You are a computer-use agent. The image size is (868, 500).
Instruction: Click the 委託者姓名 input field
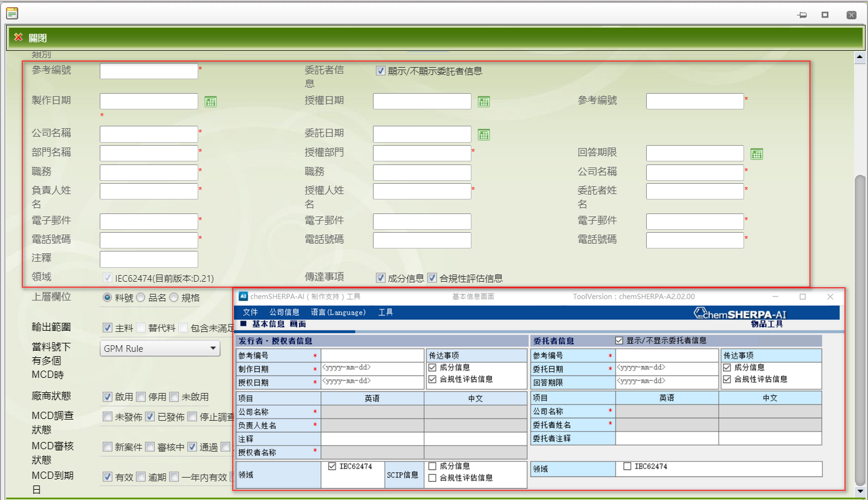tap(695, 192)
